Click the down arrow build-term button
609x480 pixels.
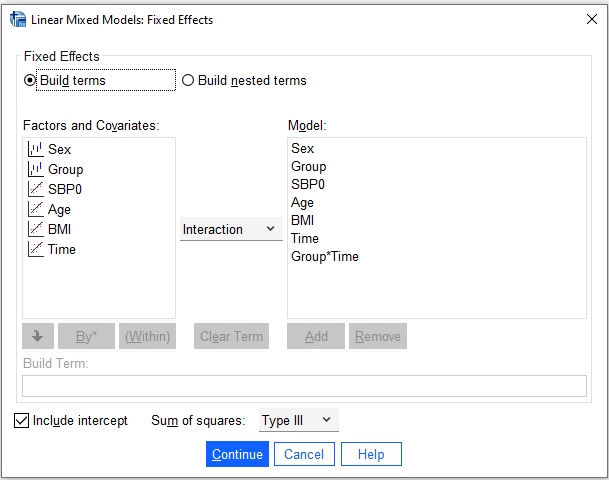pos(37,336)
